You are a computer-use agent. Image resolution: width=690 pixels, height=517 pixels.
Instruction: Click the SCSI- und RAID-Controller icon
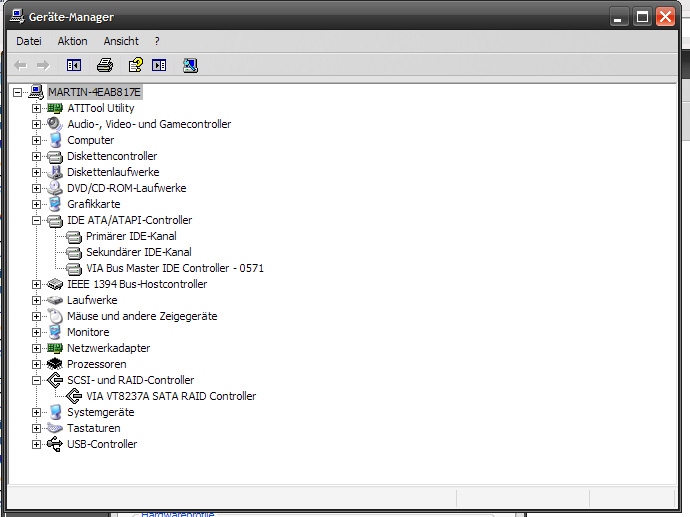coord(55,380)
